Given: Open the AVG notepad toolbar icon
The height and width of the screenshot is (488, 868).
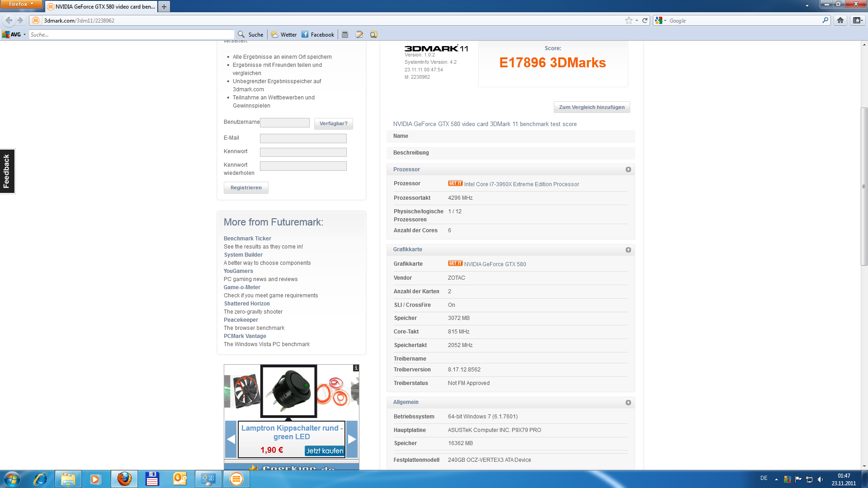Looking at the screenshot, I should (x=359, y=34).
